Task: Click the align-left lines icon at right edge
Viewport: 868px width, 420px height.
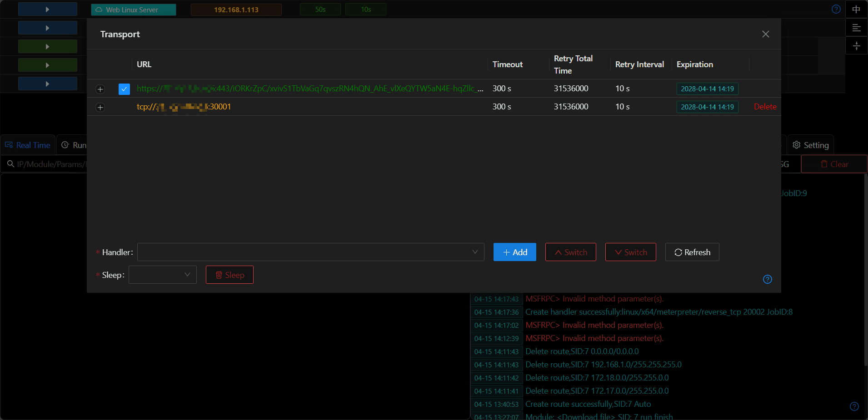Action: click(856, 28)
